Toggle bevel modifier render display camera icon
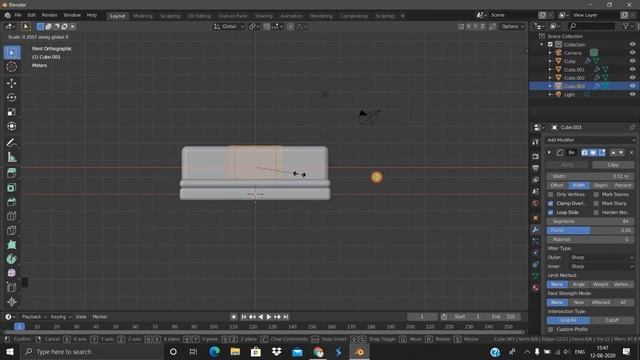Screen dimensions: 640x360 click(x=585, y=152)
